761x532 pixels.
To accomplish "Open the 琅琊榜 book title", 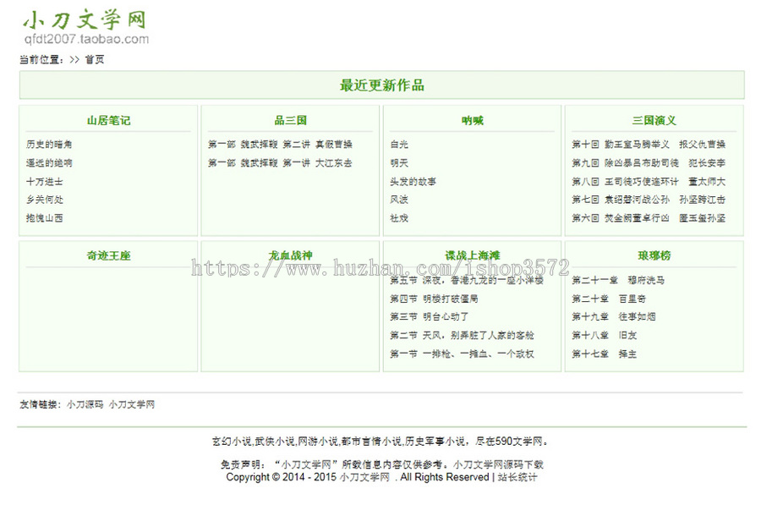I will tap(654, 255).
